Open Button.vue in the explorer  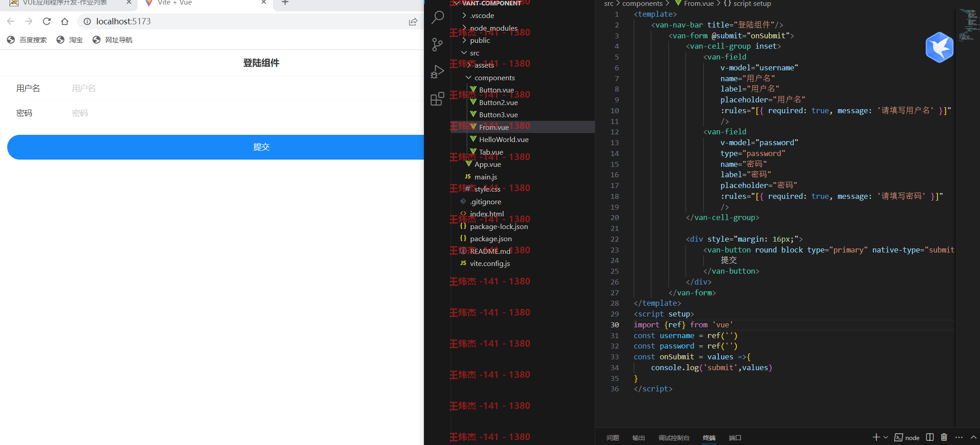[497, 90]
